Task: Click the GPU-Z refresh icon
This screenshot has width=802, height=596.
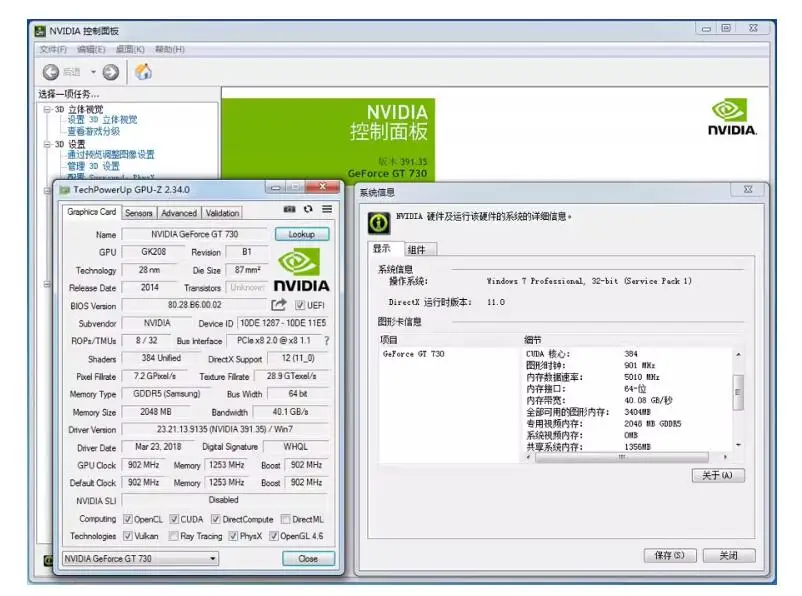Action: [x=308, y=209]
